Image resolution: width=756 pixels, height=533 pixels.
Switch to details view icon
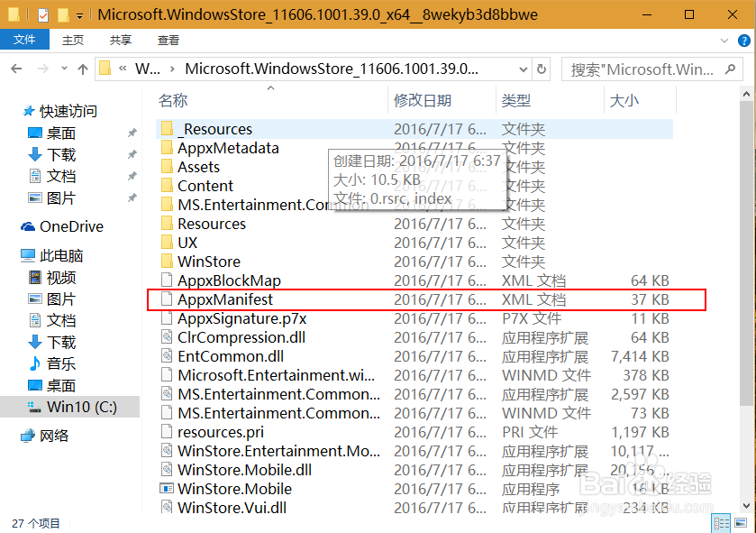pyautogui.click(x=721, y=524)
